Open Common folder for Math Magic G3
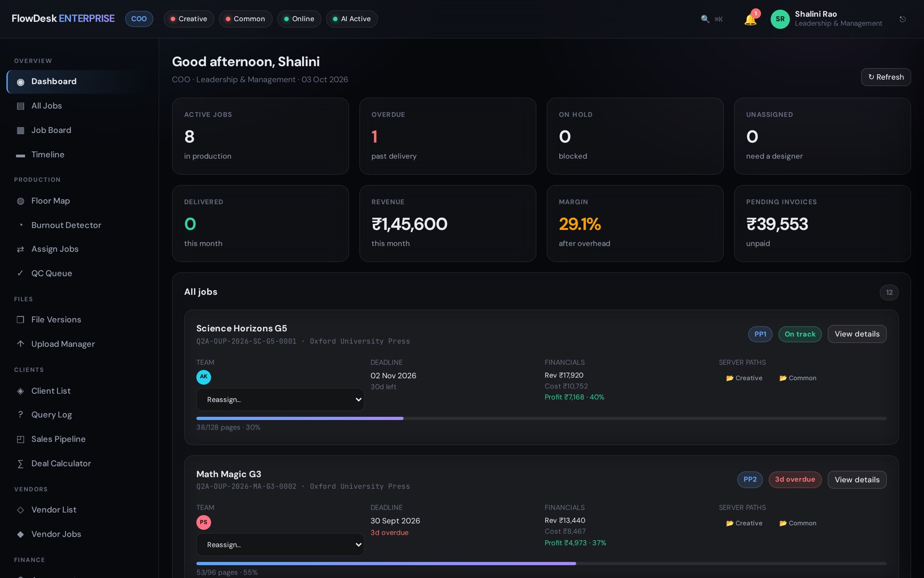Screen dimensions: 924x578 [x=798, y=523]
